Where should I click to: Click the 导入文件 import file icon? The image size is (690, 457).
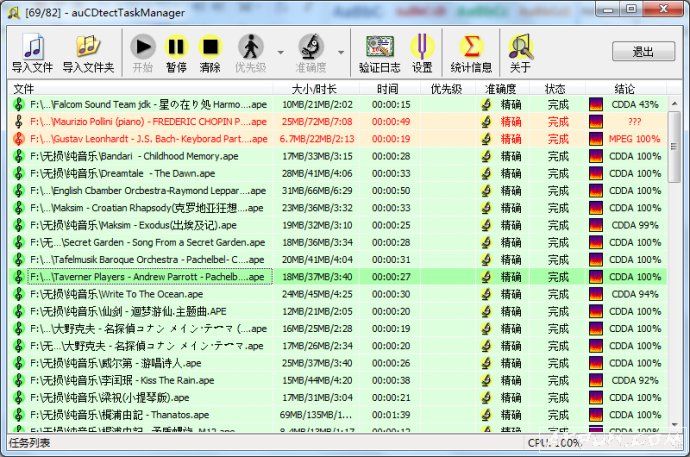[32, 47]
